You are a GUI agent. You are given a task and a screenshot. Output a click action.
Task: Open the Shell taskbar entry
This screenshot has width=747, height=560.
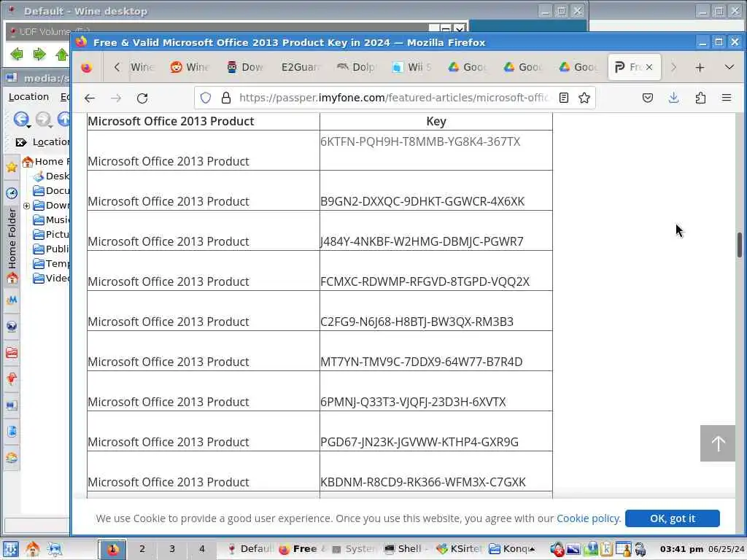(406, 549)
